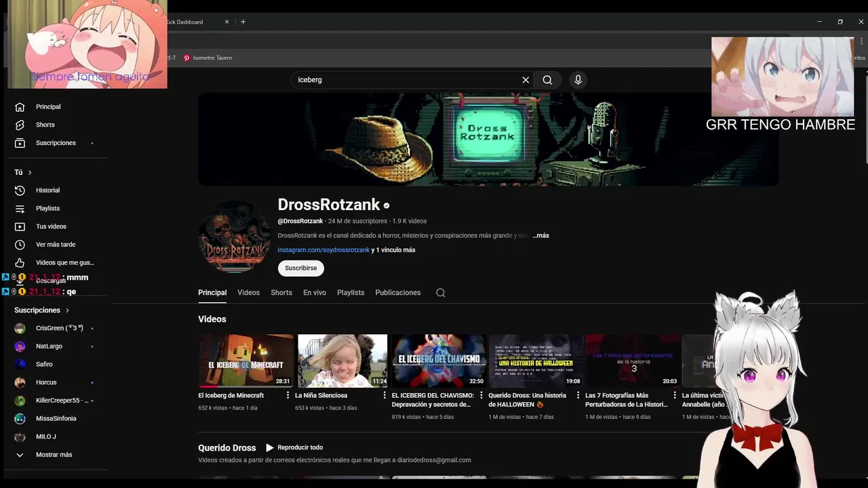This screenshot has height=488, width=868.
Task: Click Reproducir todo for Querido Dross
Action: click(x=294, y=447)
